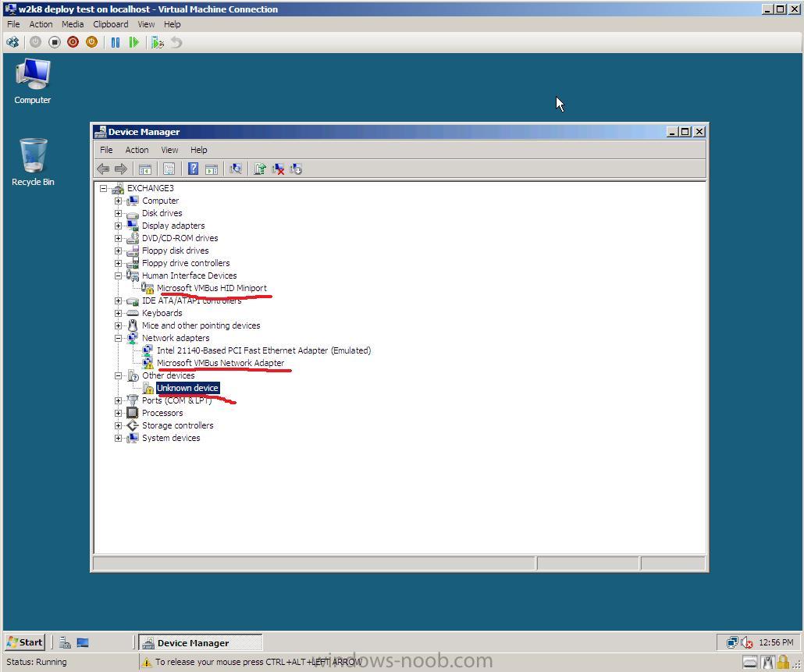Expand IDE ATA/ATAPI controllers node

click(x=119, y=301)
